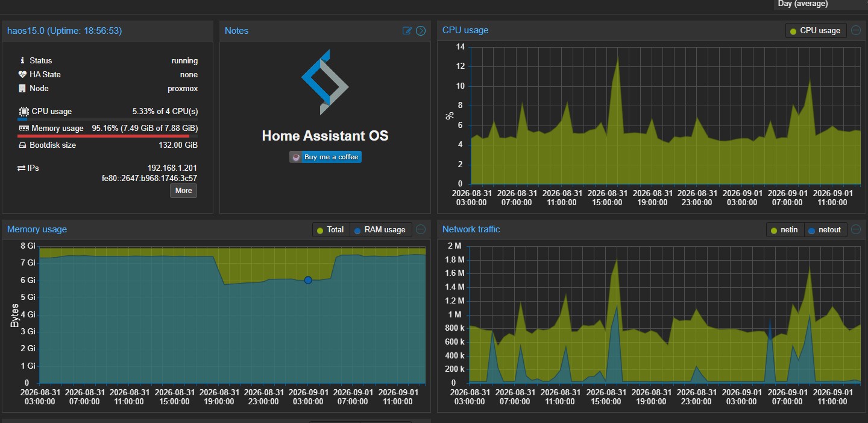Click the 132.00 GiB bootdisk value

pyautogui.click(x=178, y=145)
